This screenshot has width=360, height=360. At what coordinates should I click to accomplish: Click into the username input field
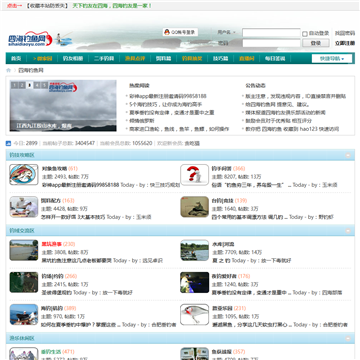[x=271, y=33]
